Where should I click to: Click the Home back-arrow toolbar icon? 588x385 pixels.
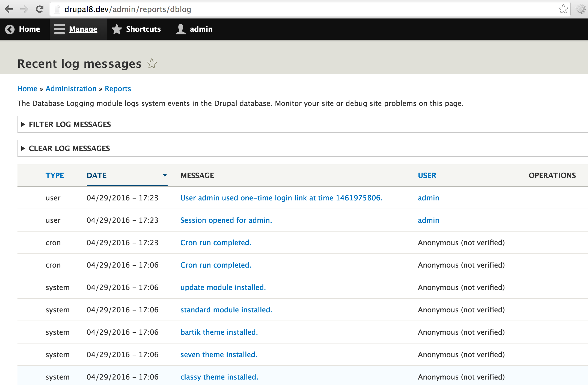[10, 29]
